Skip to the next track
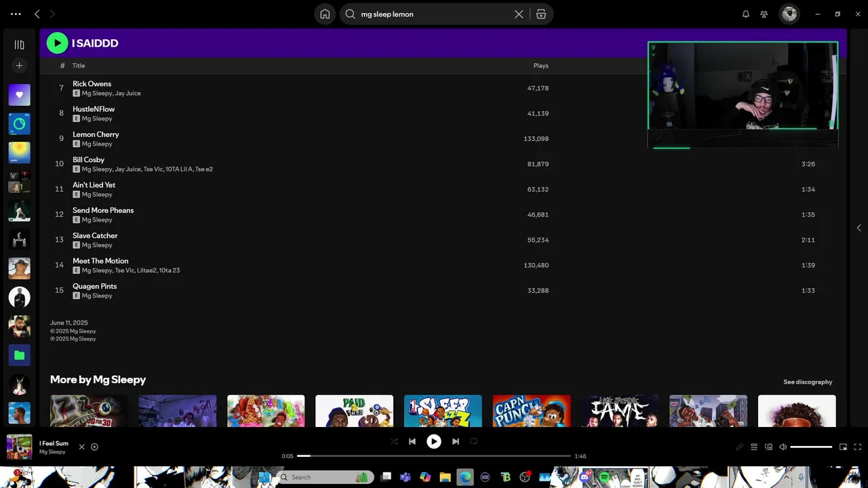Viewport: 868px width, 488px height. click(x=456, y=441)
